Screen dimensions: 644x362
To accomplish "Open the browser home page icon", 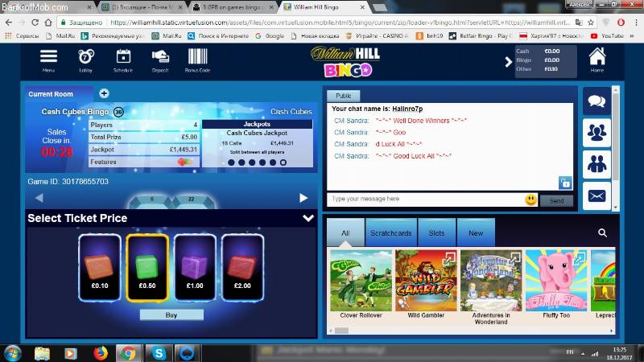I will click(x=48, y=23).
